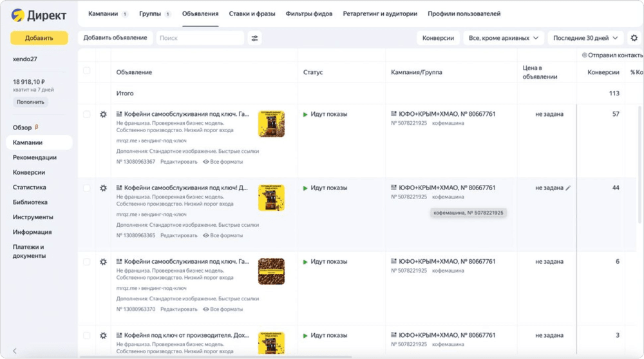
Task: Click Редактировать for ad № 13080963370
Action: point(178,309)
